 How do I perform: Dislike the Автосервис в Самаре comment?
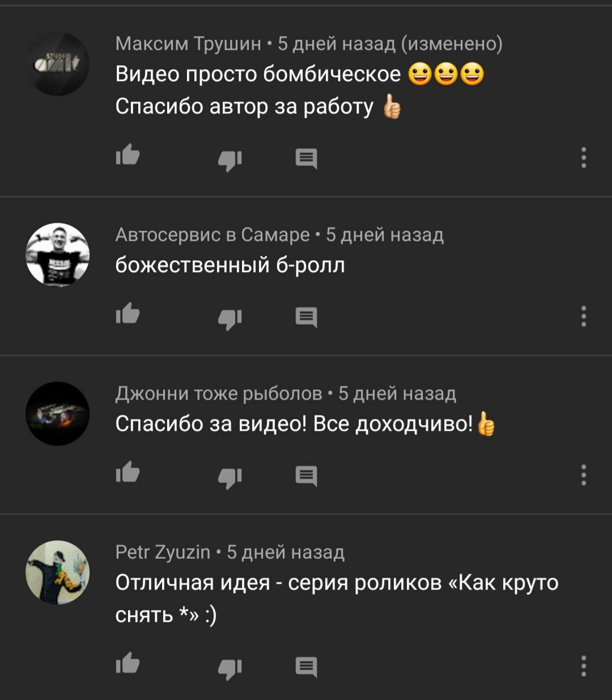[x=230, y=319]
